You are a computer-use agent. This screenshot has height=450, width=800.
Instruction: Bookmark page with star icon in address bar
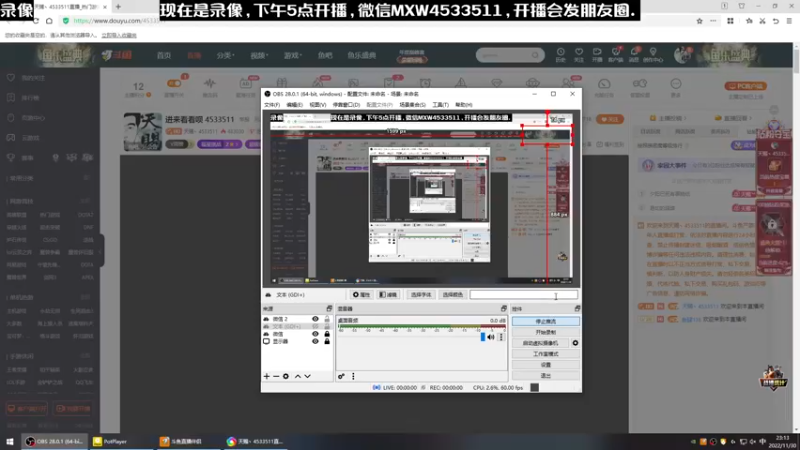click(x=699, y=21)
